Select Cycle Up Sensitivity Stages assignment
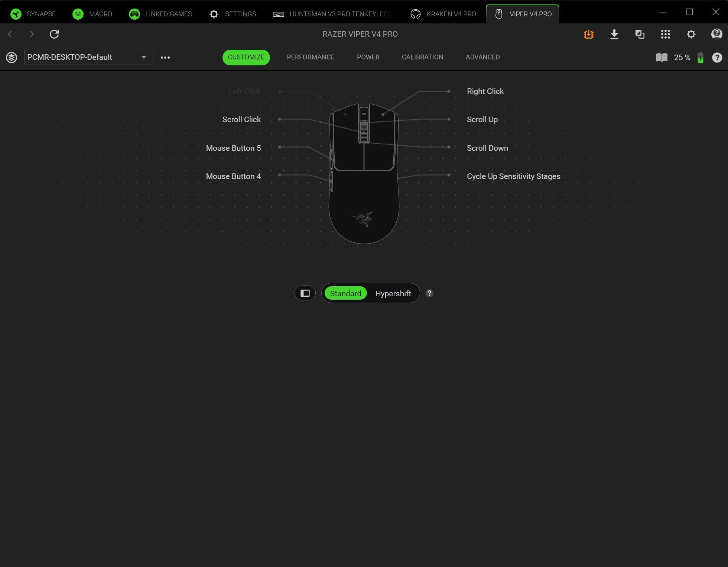The height and width of the screenshot is (567, 728). (x=514, y=176)
